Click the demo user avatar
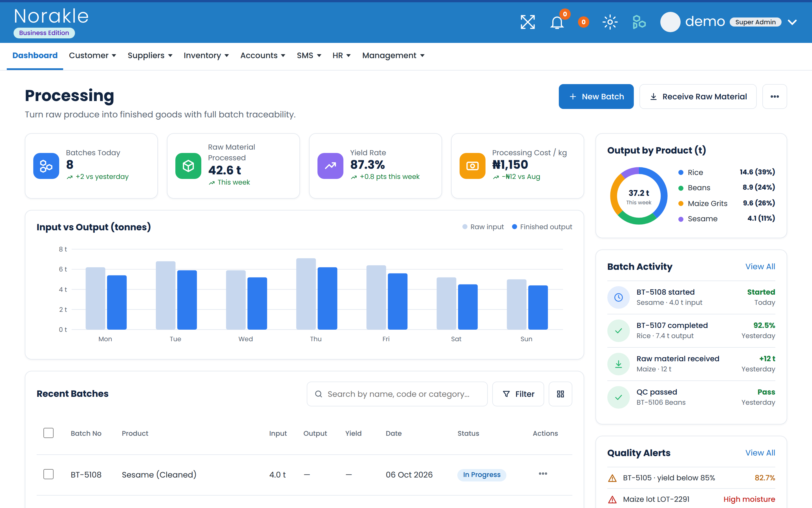812x508 pixels. pos(670,22)
